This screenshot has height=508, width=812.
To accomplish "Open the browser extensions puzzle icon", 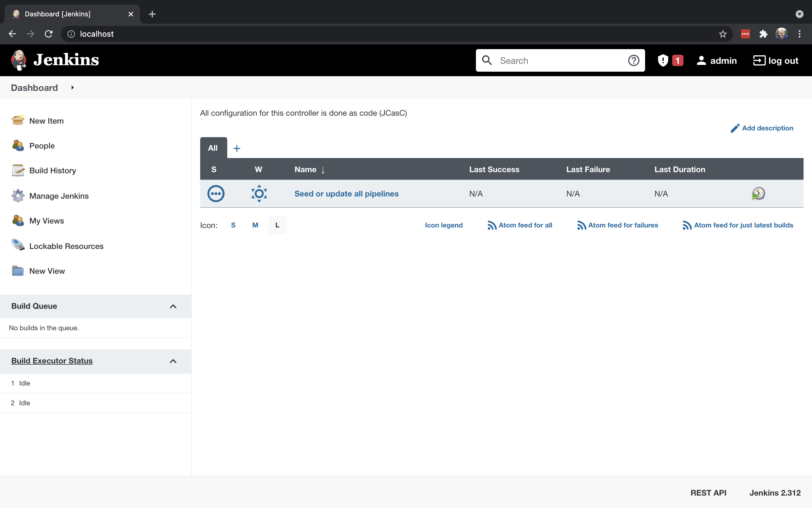I will tap(763, 34).
